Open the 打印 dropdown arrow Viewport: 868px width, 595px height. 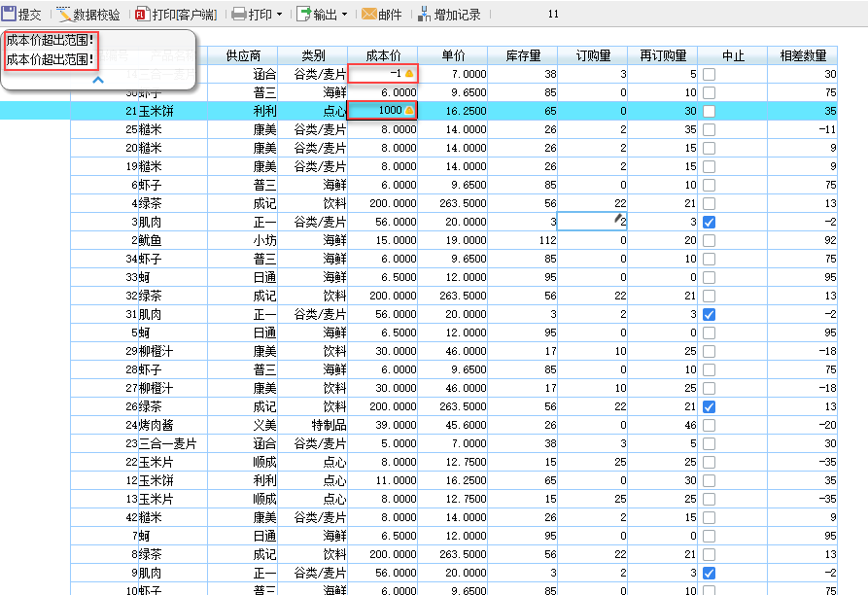tap(279, 15)
